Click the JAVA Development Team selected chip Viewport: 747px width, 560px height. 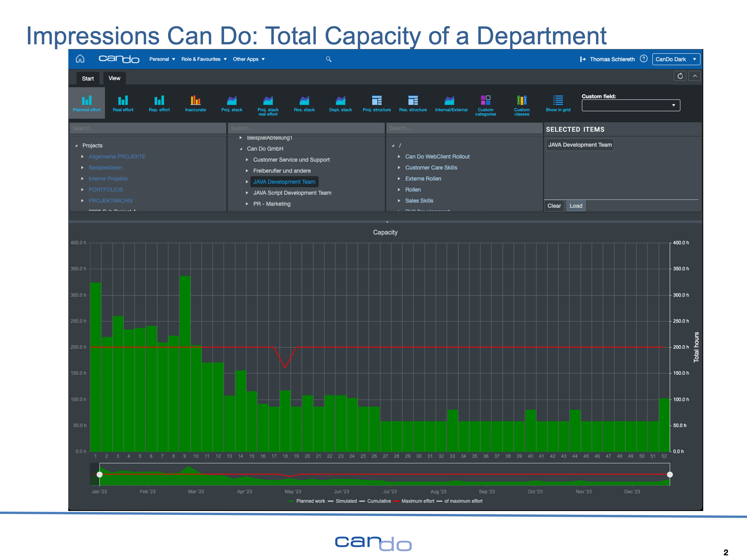[x=580, y=145]
